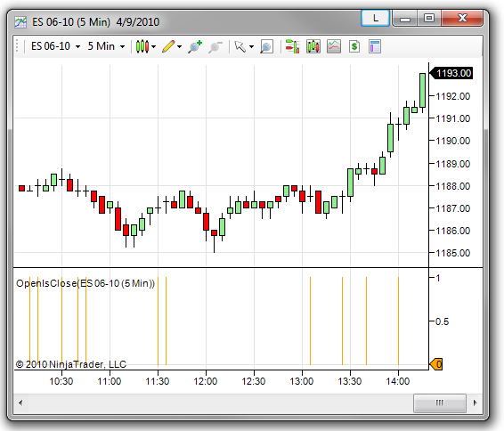The image size is (504, 431).
Task: Click the 1190.00 price axis label
Action: tap(453, 141)
